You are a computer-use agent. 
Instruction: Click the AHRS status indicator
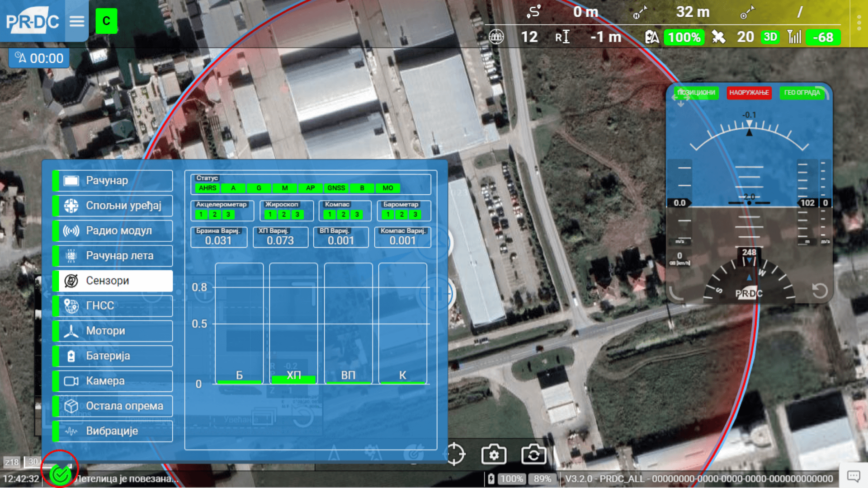[x=208, y=188]
